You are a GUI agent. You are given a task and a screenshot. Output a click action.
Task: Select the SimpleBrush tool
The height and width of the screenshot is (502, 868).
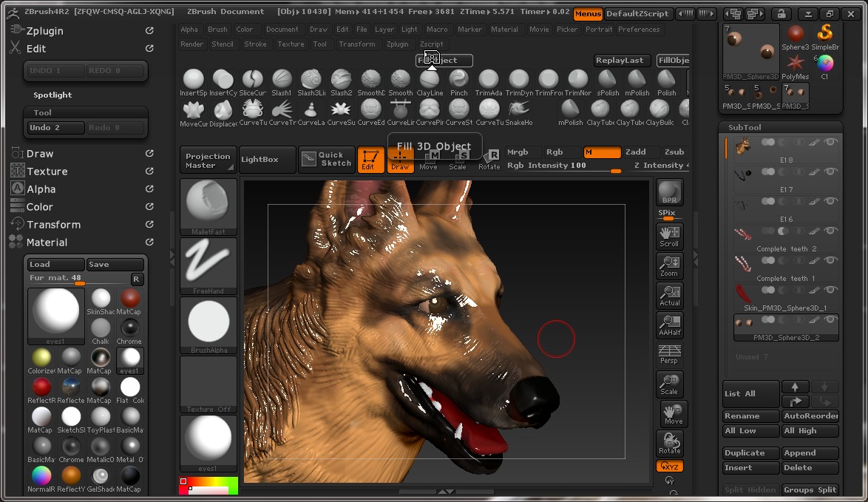click(x=825, y=38)
